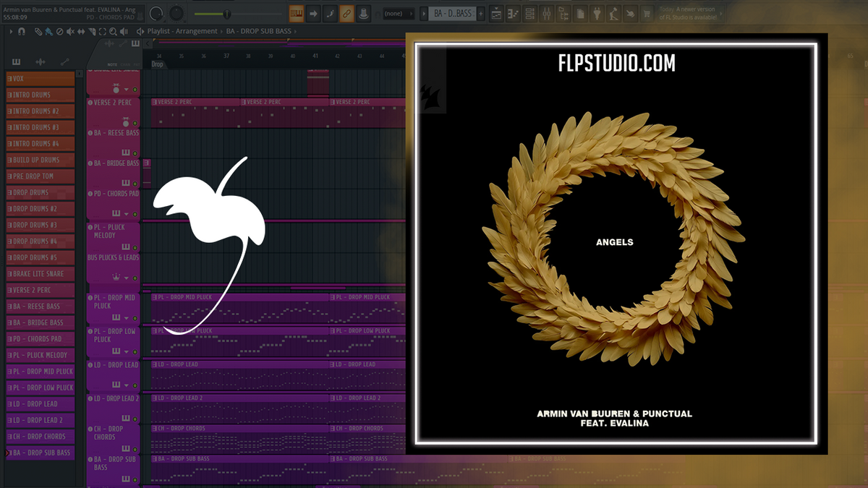This screenshot has height=488, width=868.
Task: Mute the VERSE 2 PERC track
Action: click(135, 124)
